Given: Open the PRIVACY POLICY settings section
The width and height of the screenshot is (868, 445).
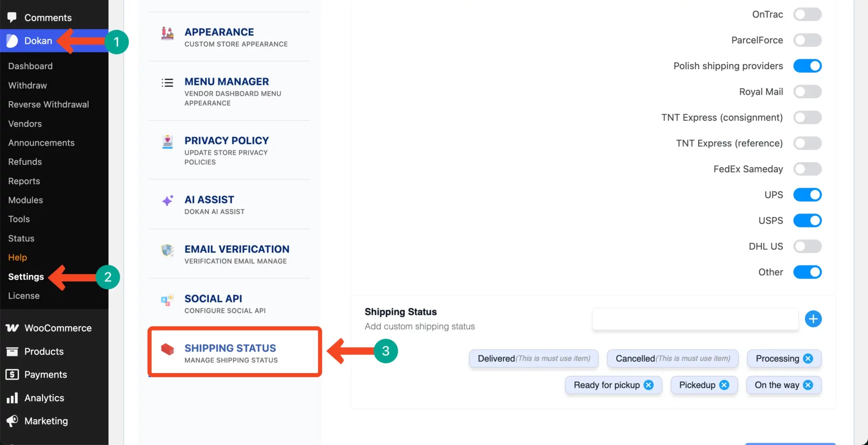Looking at the screenshot, I should [229, 150].
